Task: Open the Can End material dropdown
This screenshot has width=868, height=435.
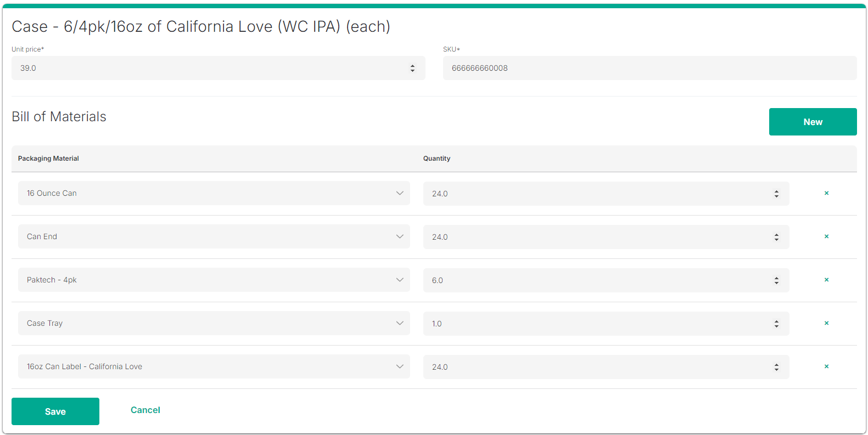Action: pyautogui.click(x=214, y=236)
